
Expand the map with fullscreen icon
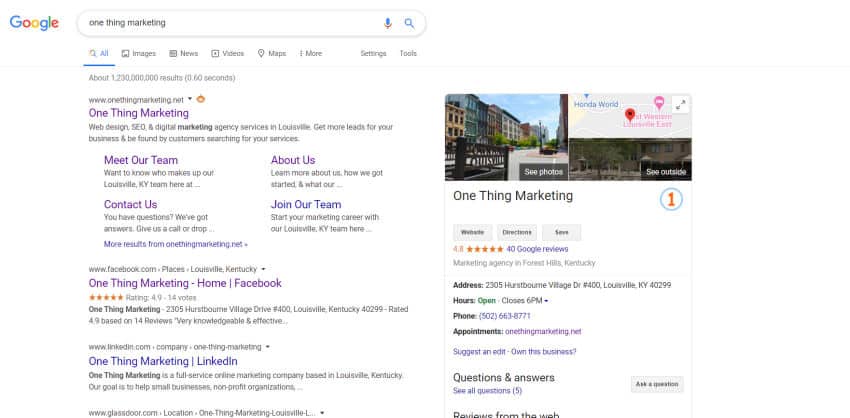pos(680,105)
